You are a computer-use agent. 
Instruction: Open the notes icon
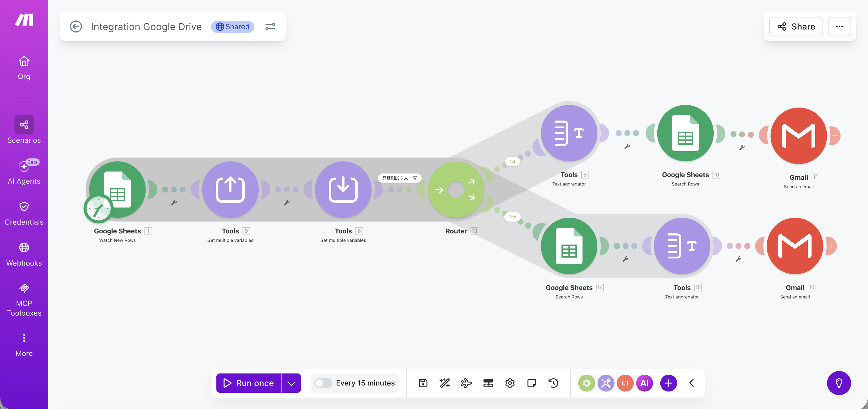[532, 383]
